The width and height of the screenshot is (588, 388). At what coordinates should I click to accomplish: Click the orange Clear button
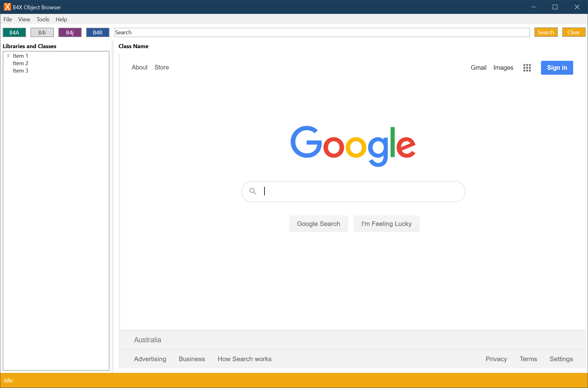[574, 32]
